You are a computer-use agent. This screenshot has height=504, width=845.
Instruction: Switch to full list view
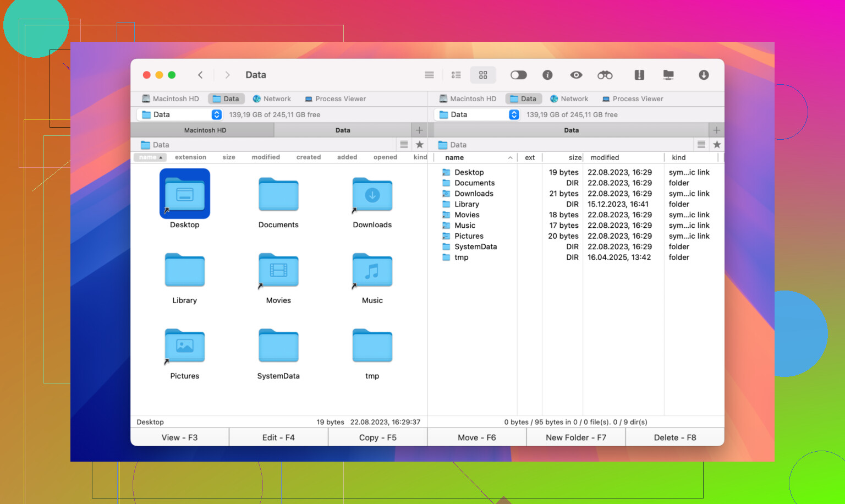pos(429,75)
